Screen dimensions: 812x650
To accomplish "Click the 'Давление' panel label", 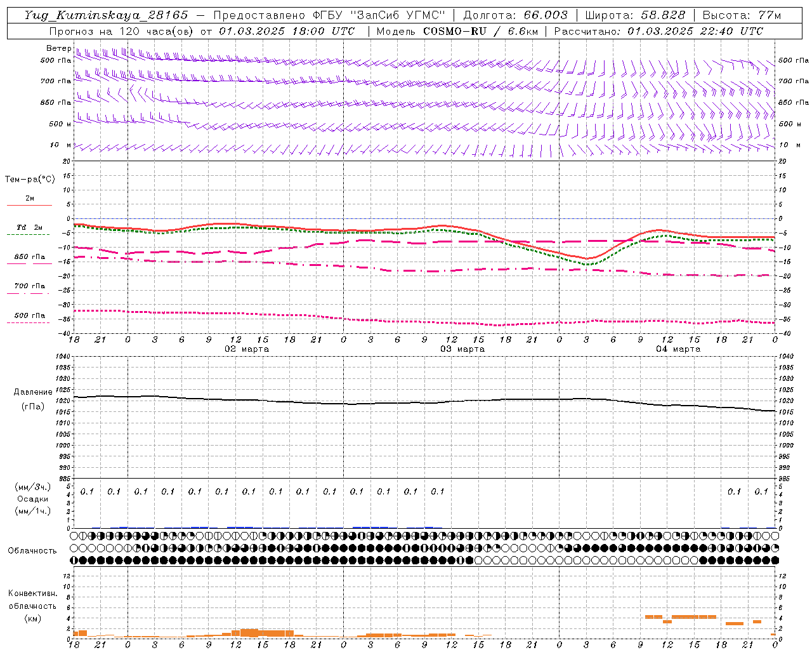I will click(x=33, y=392).
